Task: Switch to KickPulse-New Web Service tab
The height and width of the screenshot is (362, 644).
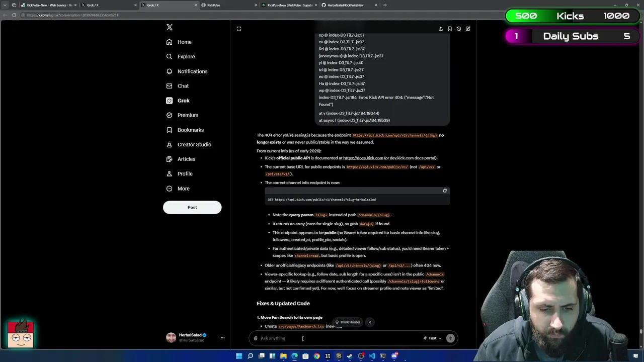Action: 50,5
